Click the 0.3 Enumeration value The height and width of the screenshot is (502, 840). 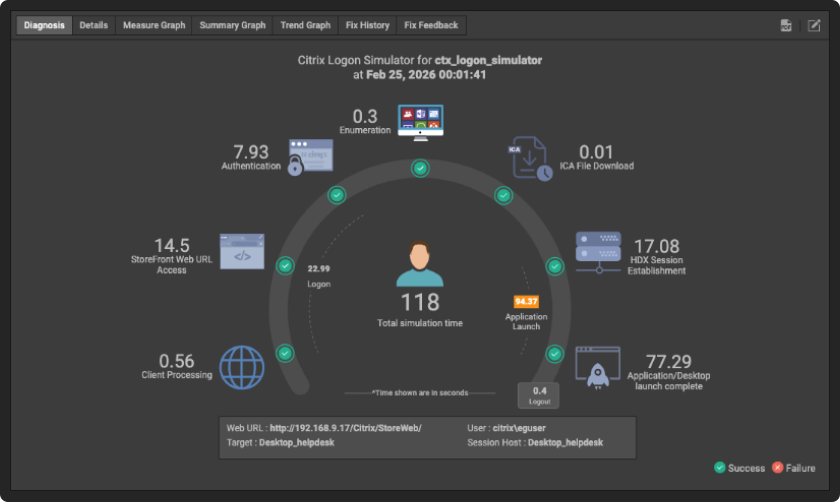(x=365, y=116)
